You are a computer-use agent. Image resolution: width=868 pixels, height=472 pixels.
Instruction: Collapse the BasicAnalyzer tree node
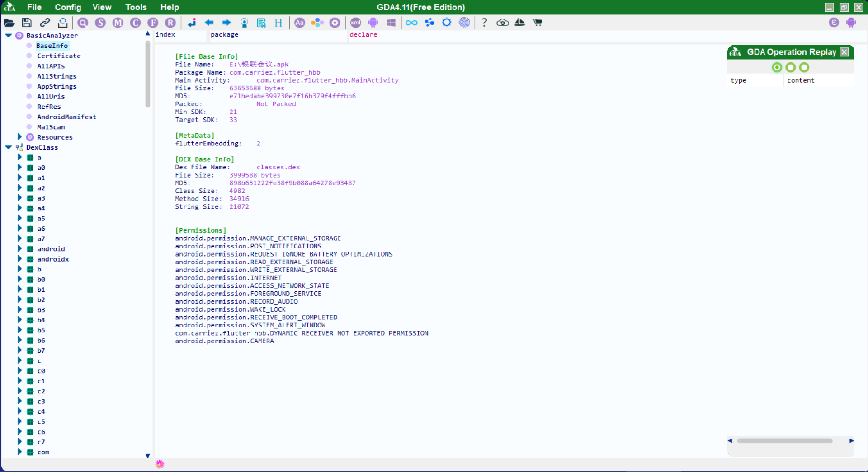click(9, 35)
